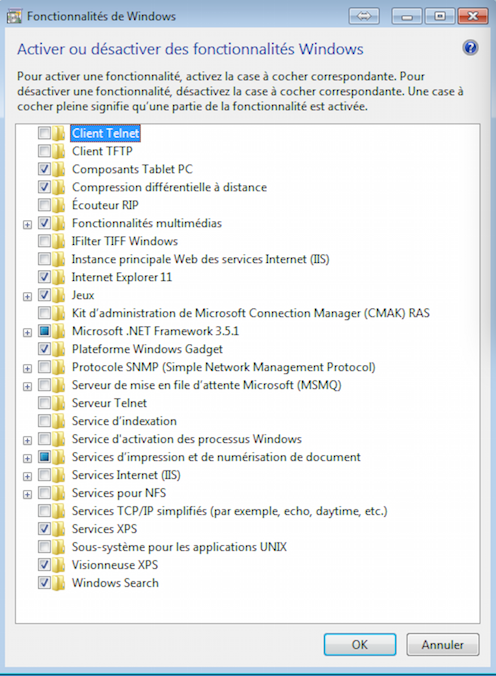Expand the Services Internet (IIS) tree node
The image size is (496, 676).
pyautogui.click(x=27, y=476)
